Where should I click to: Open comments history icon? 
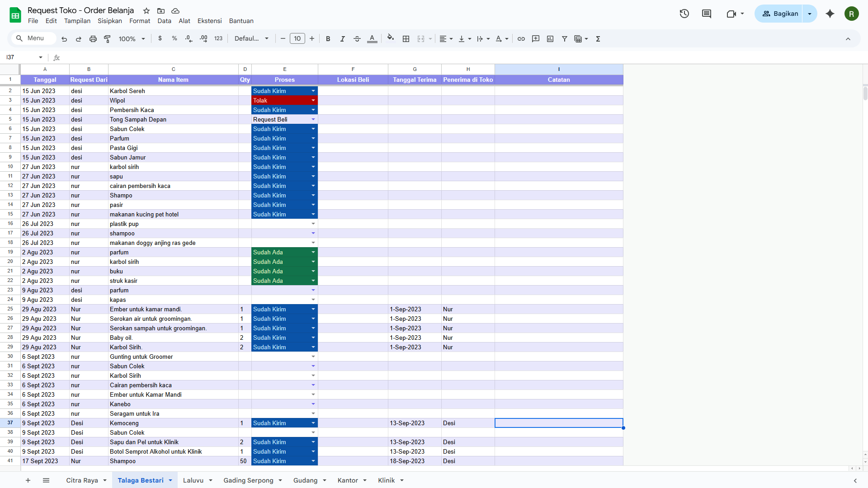706,14
